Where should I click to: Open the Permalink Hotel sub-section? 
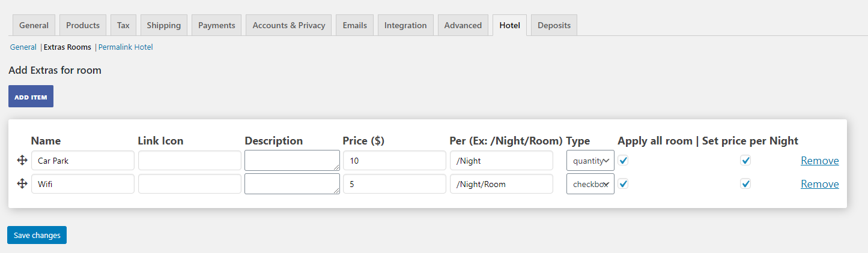pyautogui.click(x=126, y=47)
